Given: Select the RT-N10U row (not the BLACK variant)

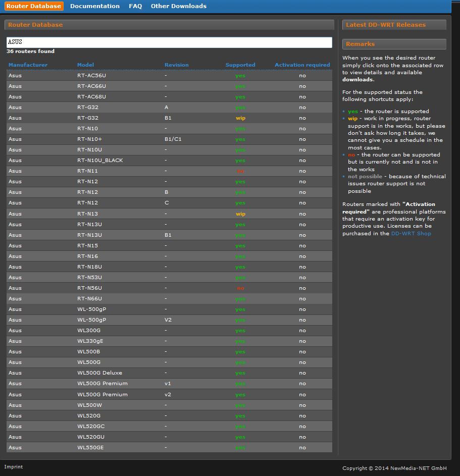Looking at the screenshot, I should [169, 150].
